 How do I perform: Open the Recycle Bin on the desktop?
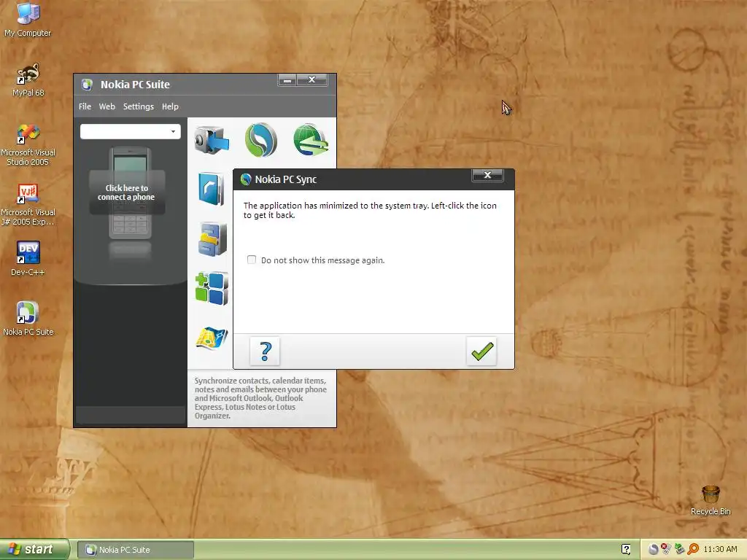point(711,500)
